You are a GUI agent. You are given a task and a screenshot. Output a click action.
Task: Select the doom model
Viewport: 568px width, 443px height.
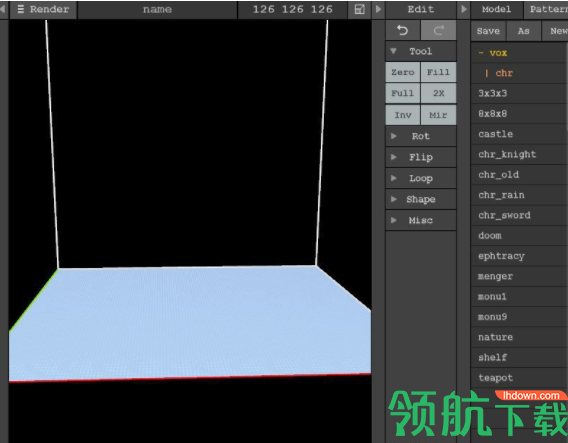[x=518, y=235]
